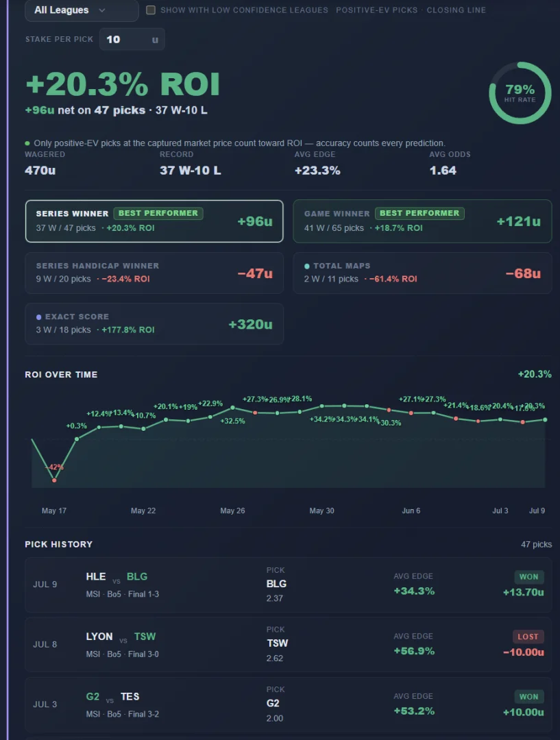560x740 pixels.
Task: Click the LOST badge on Jul 8 pick
Action: [x=528, y=637]
